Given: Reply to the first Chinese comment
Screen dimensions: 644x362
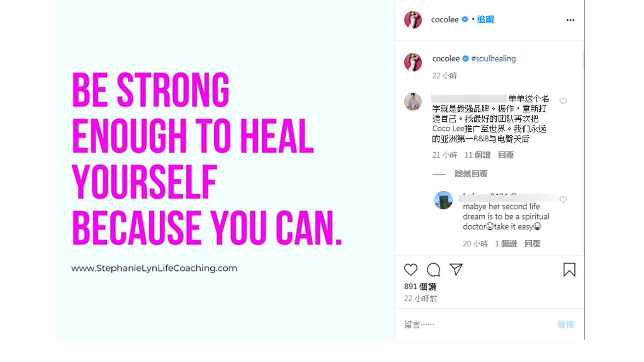Looking at the screenshot, I should click(x=506, y=155).
